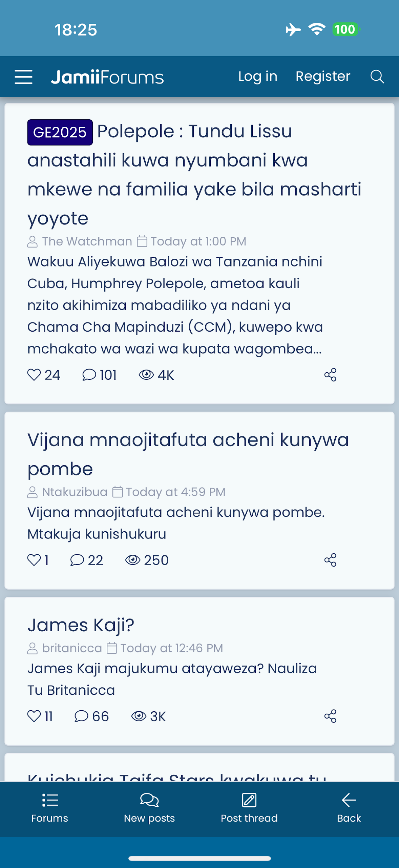
Task: Go Back using bottom bar
Action: [349, 808]
